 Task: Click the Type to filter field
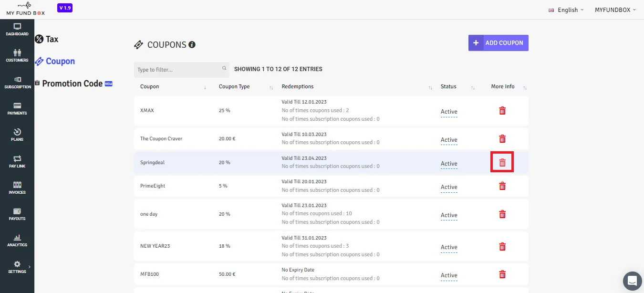tap(182, 70)
